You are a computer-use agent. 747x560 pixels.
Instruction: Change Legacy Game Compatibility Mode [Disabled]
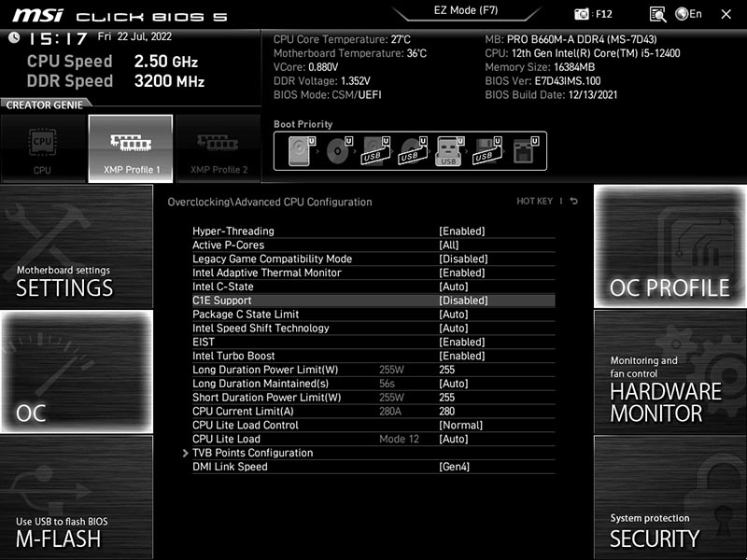[x=463, y=259]
